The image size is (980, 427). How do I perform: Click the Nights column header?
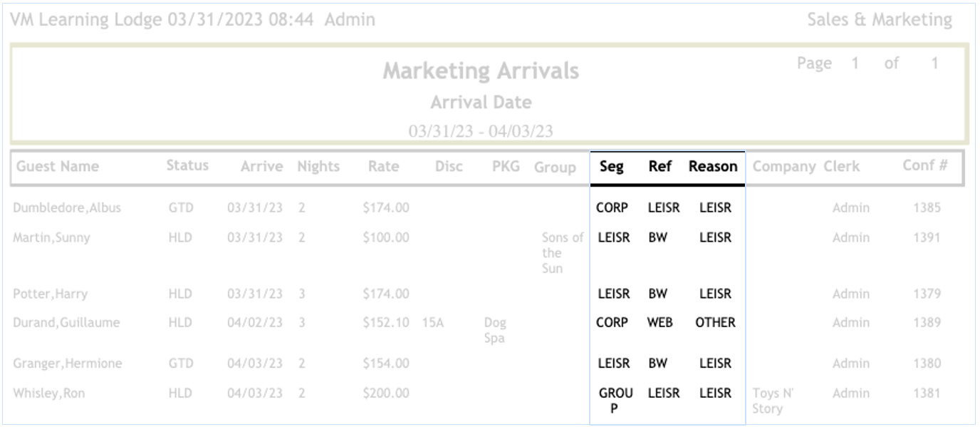(x=318, y=167)
